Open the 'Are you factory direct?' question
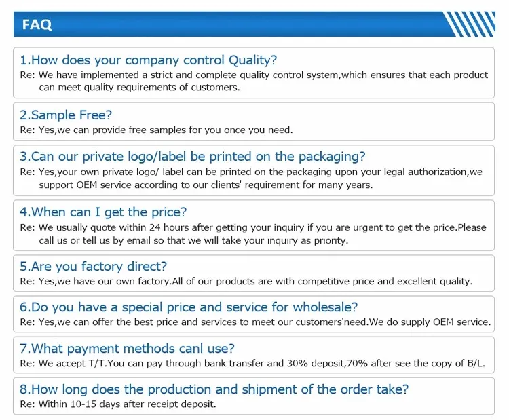 click(93, 267)
